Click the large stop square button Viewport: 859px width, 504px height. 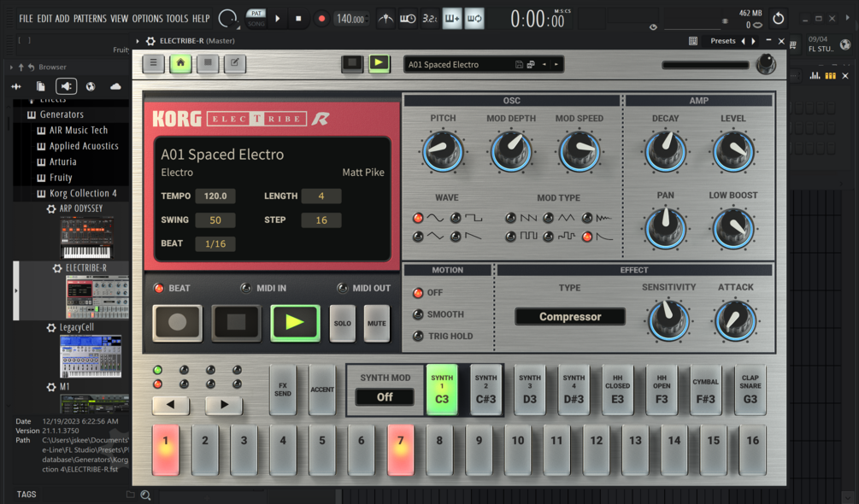(236, 322)
